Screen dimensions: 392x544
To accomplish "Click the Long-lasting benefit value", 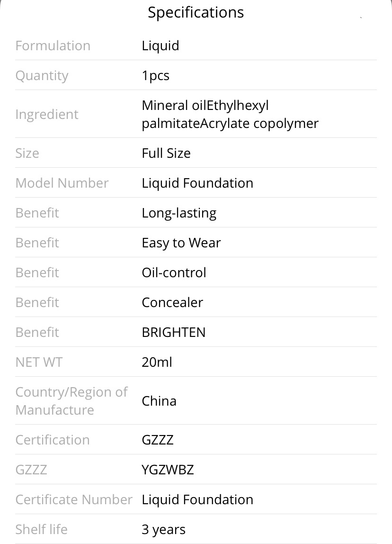I will [x=179, y=213].
